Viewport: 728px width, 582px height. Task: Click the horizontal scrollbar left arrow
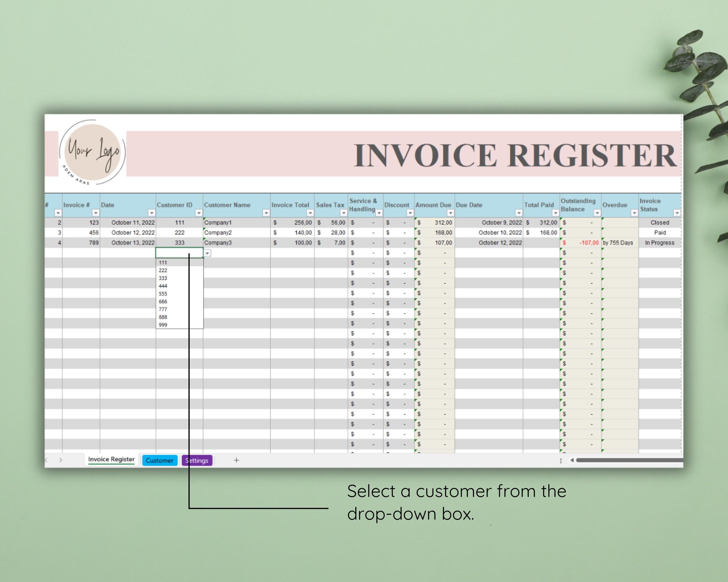tap(572, 460)
